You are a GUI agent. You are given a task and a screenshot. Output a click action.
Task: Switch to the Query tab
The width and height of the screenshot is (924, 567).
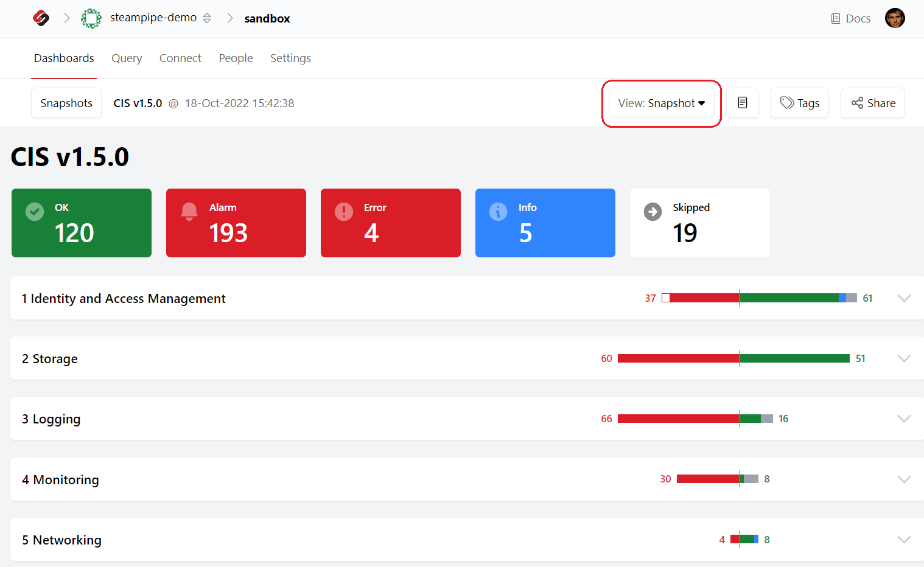pos(127,58)
